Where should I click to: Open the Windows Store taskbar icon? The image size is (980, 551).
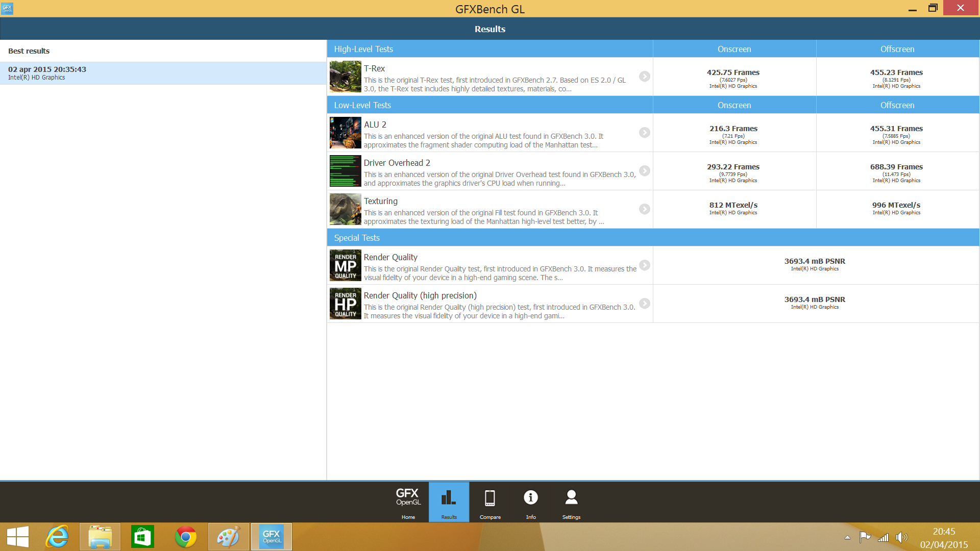point(142,537)
